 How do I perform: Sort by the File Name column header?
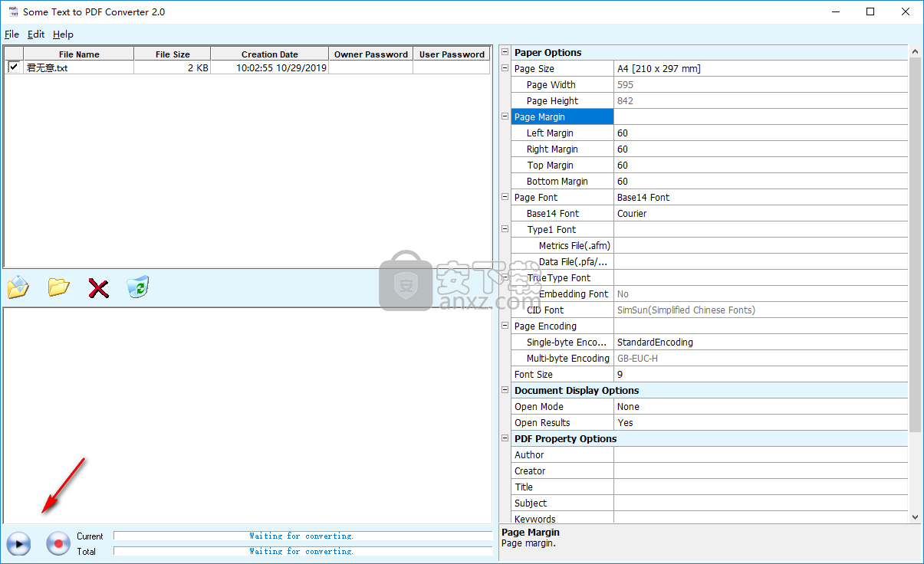coord(79,54)
